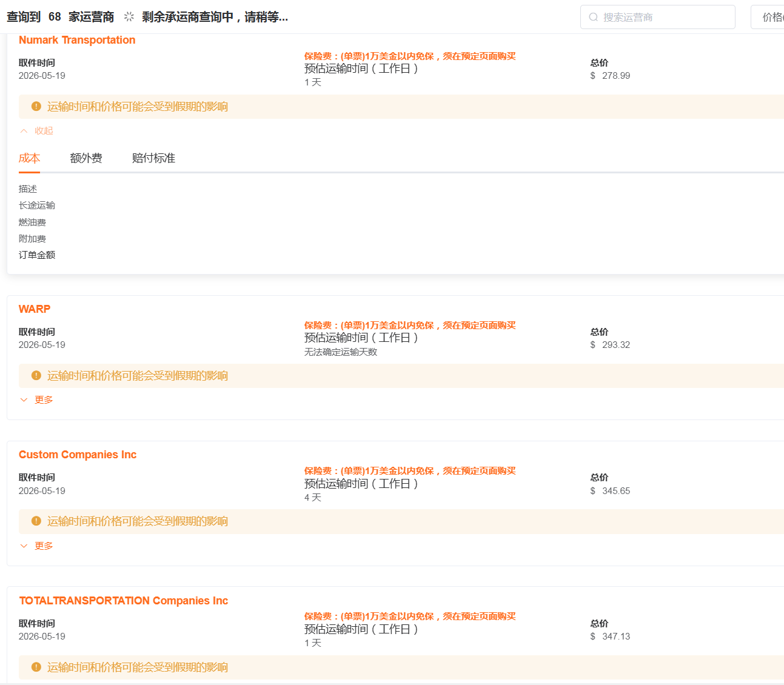Click the $ 345.65 total price
The image size is (784, 685).
coord(610,491)
